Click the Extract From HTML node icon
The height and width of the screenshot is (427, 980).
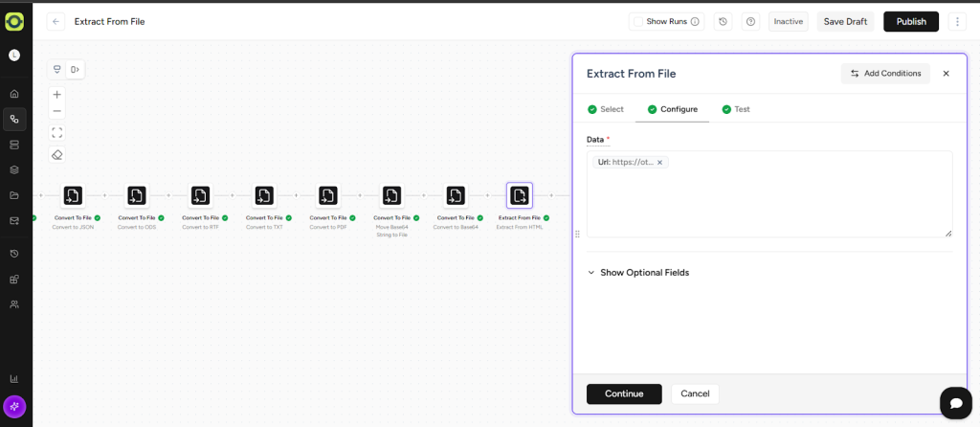(x=519, y=195)
